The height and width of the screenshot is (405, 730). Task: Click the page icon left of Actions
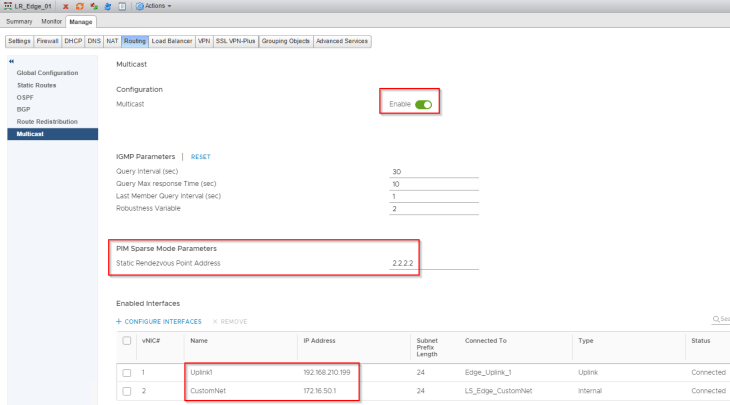tap(121, 6)
